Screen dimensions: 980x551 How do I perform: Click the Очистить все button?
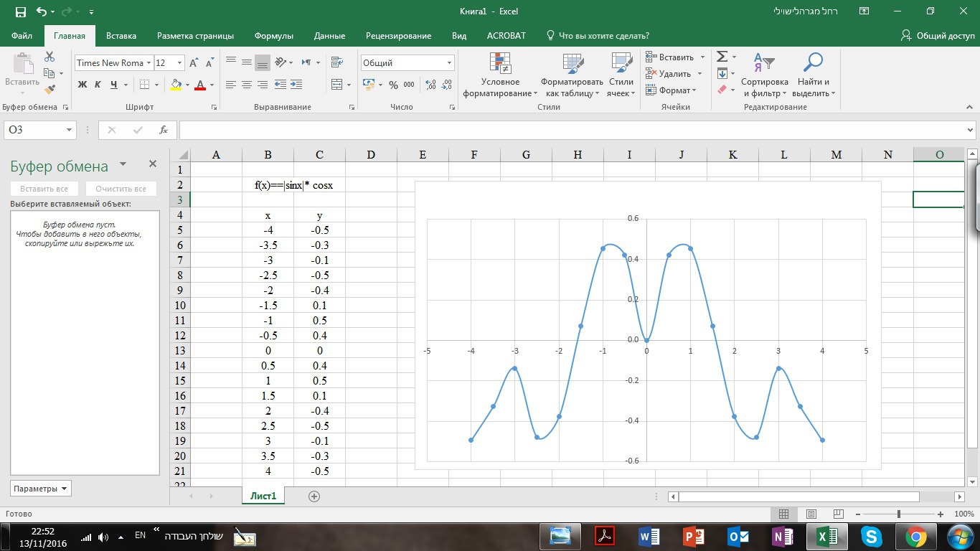(121, 189)
